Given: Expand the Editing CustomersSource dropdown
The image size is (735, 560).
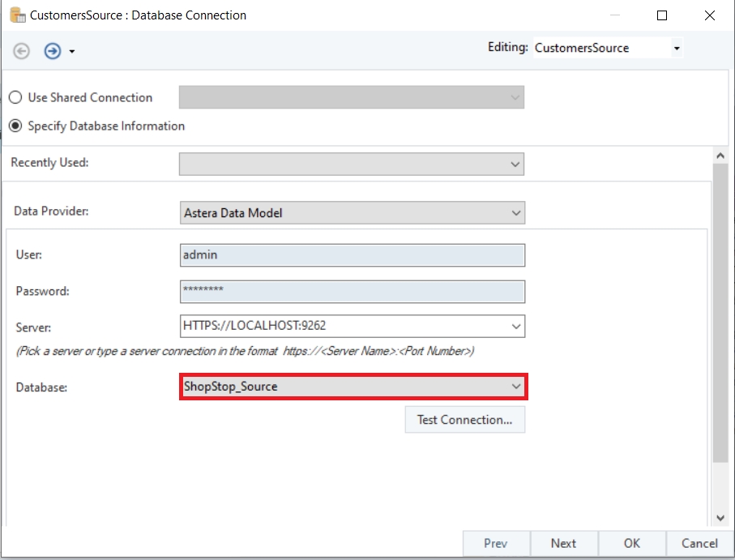Looking at the screenshot, I should pos(677,49).
